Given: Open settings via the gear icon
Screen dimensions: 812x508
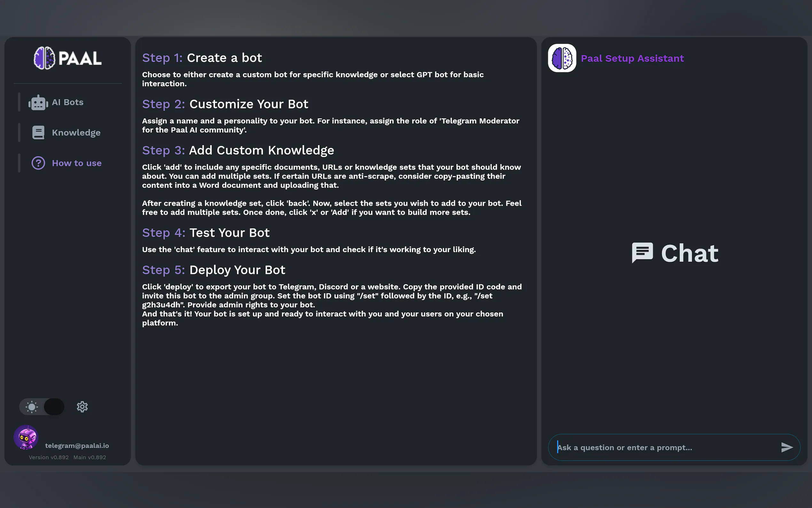Looking at the screenshot, I should coord(82,407).
